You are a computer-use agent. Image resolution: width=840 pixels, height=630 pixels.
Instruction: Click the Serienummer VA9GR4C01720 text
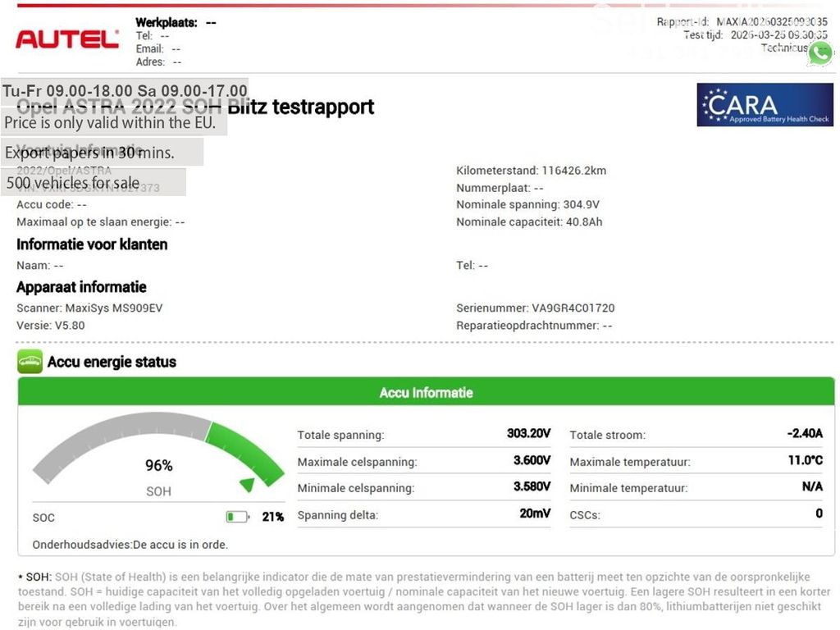click(x=535, y=308)
